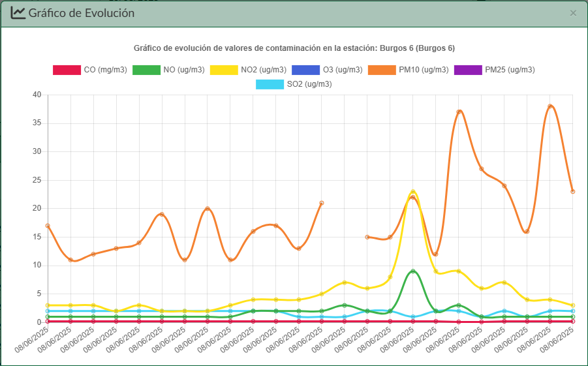Screen dimensions: 588x366
Task: Select the PM10 point at 15 after gap
Action: (x=367, y=237)
